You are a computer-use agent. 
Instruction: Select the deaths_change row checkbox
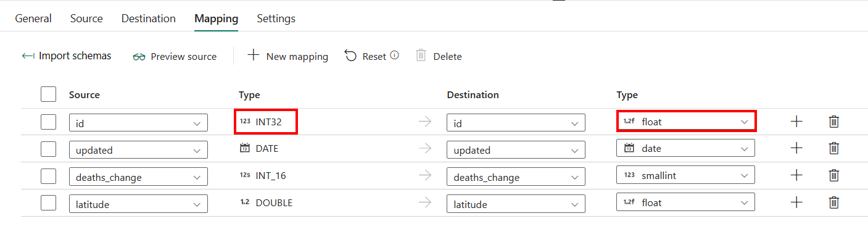pos(48,176)
